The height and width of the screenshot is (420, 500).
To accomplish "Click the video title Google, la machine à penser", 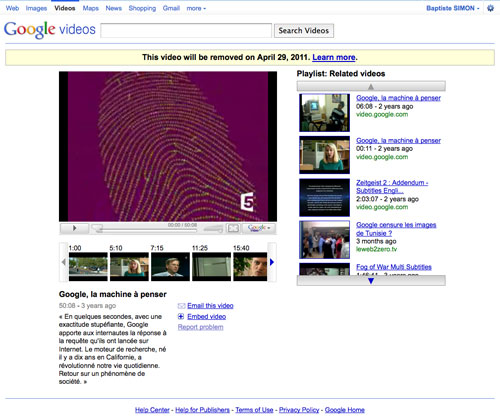I will (113, 294).
